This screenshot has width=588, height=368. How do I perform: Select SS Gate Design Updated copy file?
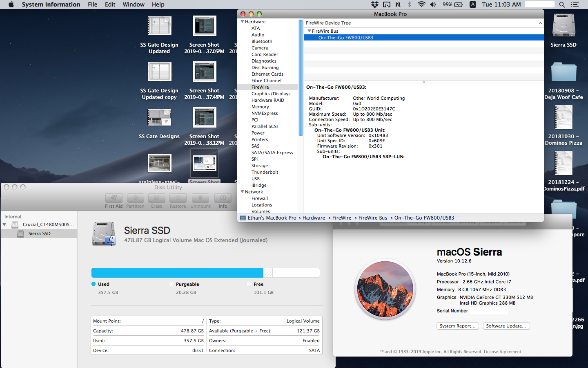tap(159, 72)
